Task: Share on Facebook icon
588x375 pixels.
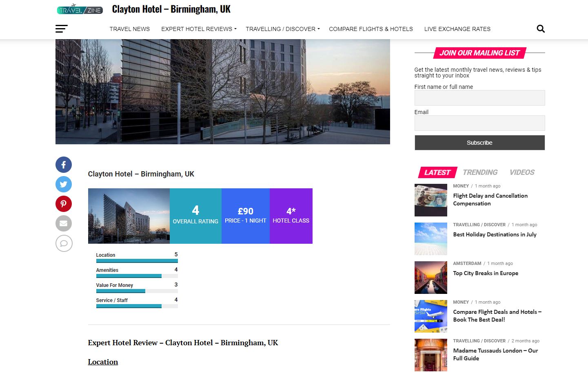Action: pos(64,165)
